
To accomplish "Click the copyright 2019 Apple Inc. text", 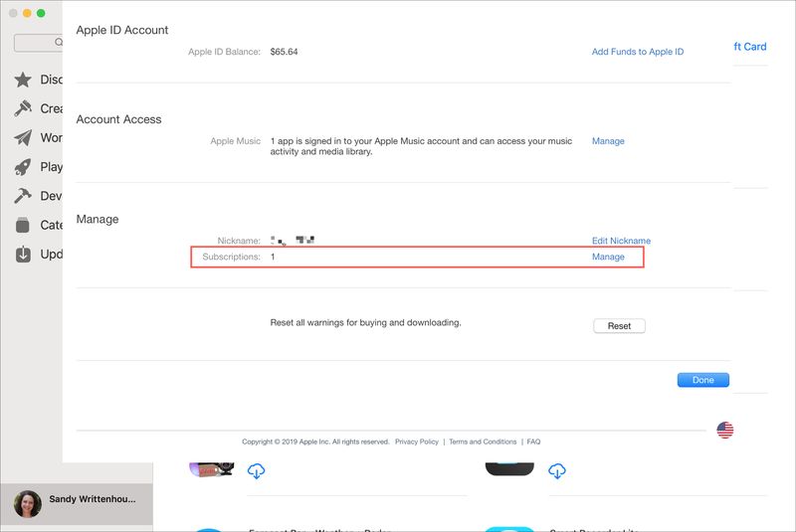I will click(315, 442).
